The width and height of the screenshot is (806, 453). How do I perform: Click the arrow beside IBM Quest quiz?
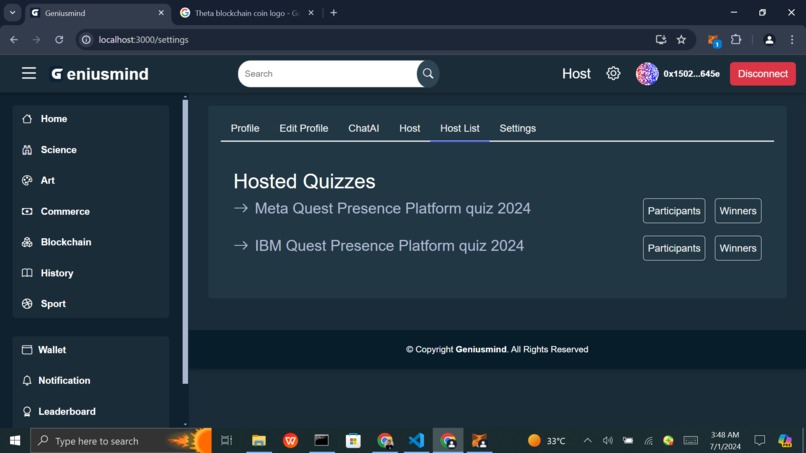[x=241, y=246]
